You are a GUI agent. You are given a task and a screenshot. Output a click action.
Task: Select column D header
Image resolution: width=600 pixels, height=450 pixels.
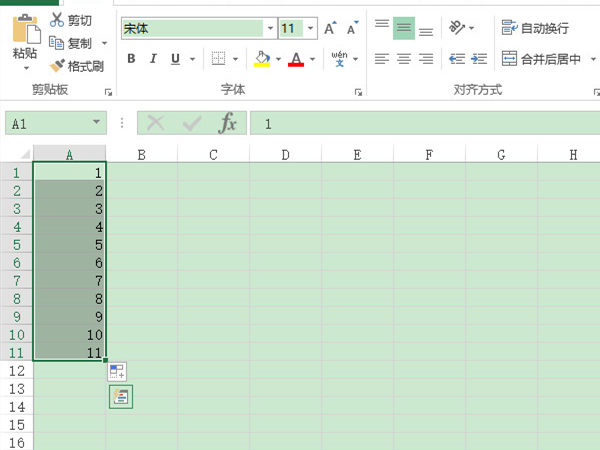pos(285,155)
